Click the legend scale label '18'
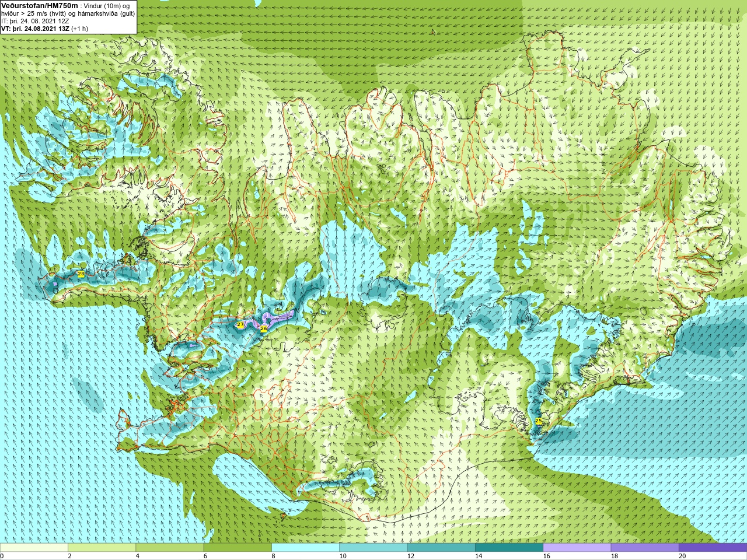The height and width of the screenshot is (560, 747). (x=614, y=556)
